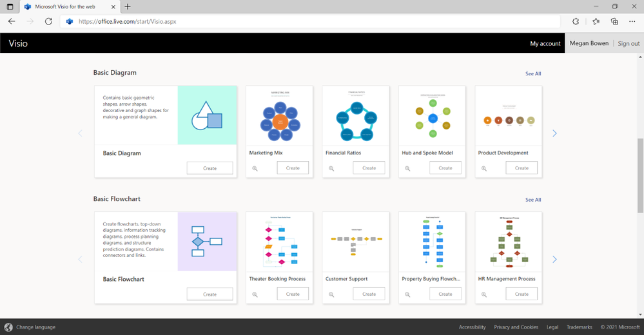Click the globe icon beside Change language
This screenshot has width=644, height=335.
8,327
